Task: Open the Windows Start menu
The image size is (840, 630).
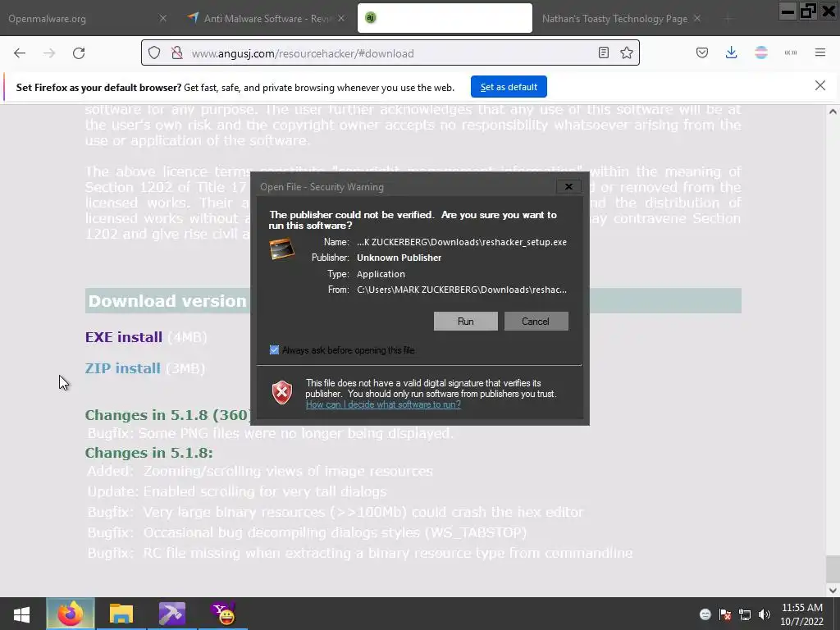Action: (21, 614)
